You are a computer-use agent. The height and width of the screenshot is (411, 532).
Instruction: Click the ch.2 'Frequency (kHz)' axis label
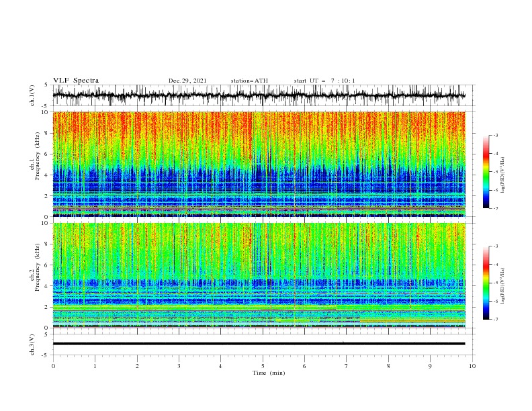coord(38,267)
